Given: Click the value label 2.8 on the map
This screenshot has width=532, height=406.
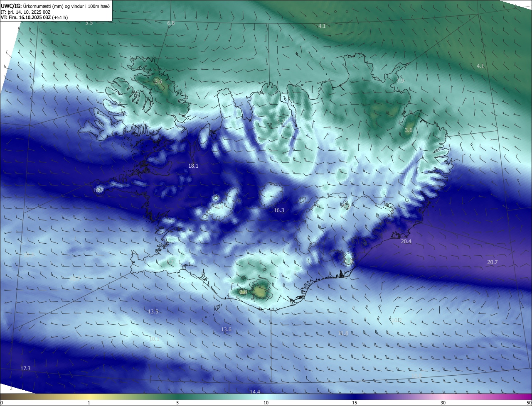Looking at the screenshot, I should point(243,292).
